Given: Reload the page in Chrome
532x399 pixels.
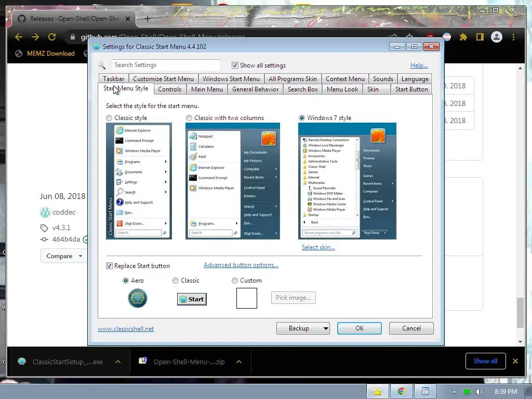Looking at the screenshot, I should 52,37.
